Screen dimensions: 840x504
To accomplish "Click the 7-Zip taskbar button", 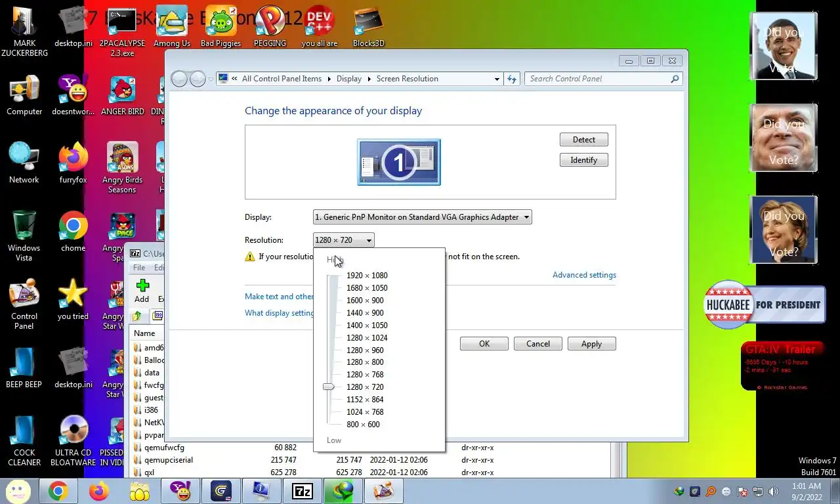I will (x=303, y=491).
